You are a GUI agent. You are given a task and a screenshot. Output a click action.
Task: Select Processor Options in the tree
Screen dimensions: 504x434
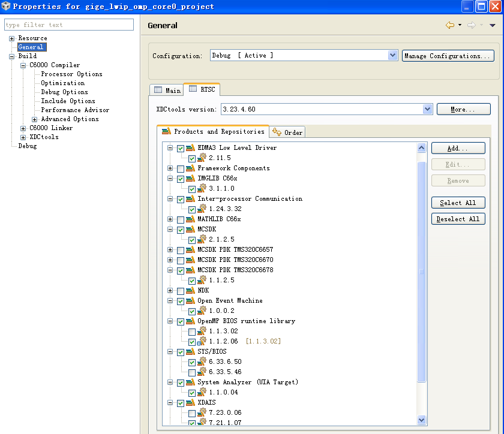click(71, 74)
